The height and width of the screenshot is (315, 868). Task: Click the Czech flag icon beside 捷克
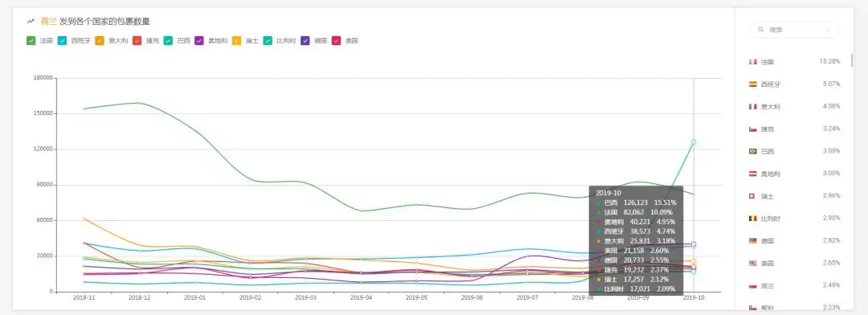click(x=752, y=129)
